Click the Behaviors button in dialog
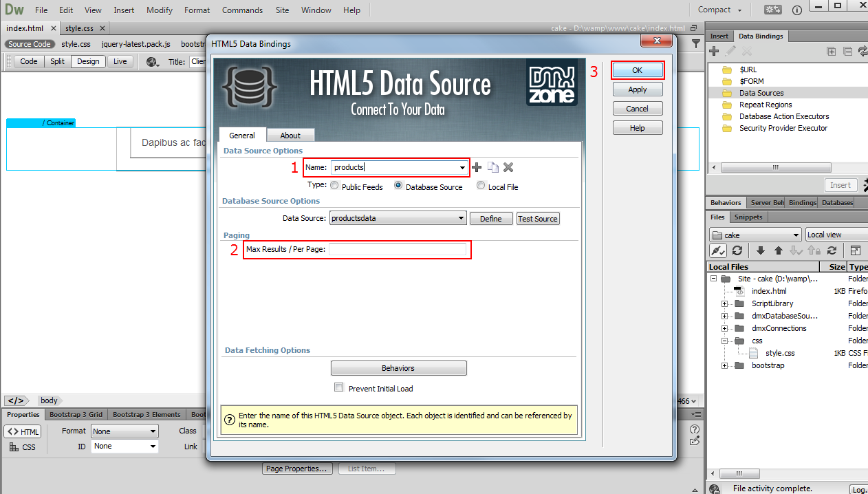 tap(398, 368)
